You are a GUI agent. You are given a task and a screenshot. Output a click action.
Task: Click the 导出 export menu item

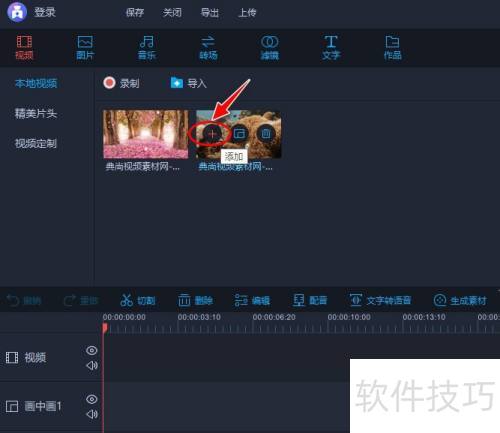point(210,13)
